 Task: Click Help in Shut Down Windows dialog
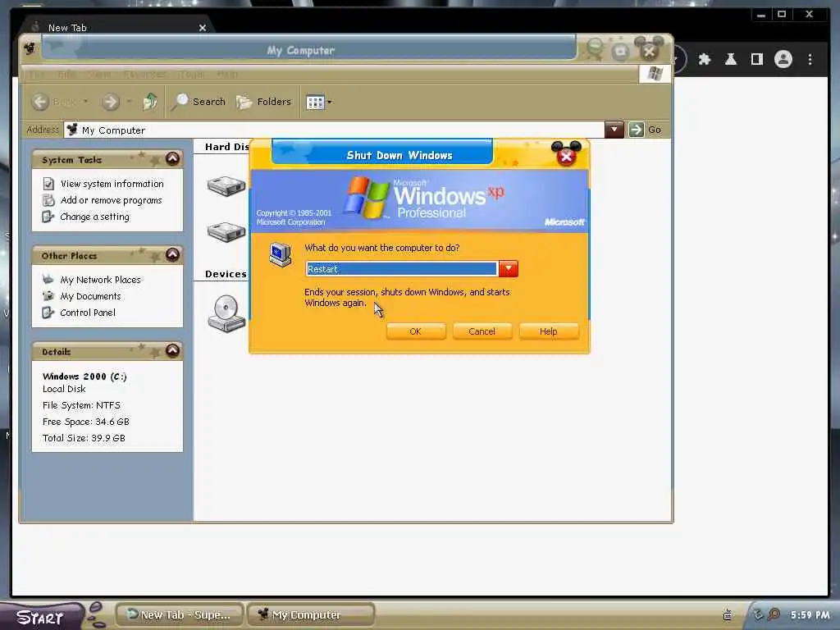click(548, 331)
